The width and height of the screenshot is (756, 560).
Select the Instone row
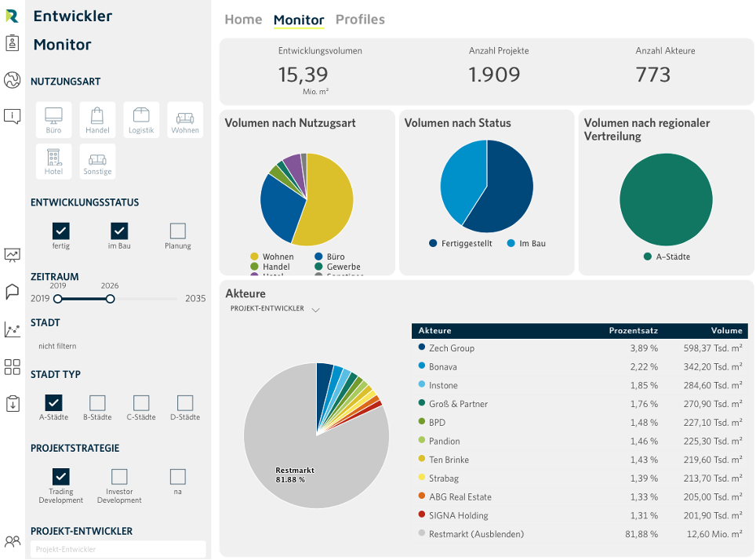(x=580, y=385)
